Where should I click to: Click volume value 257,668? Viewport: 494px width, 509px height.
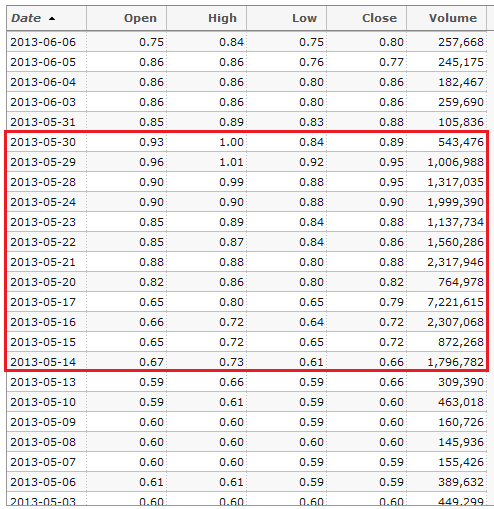coord(461,42)
